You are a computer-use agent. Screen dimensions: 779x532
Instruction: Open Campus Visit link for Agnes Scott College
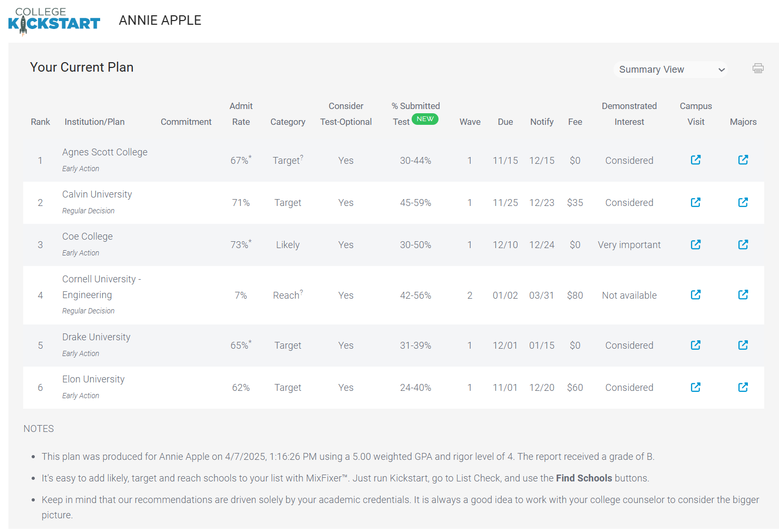click(696, 160)
